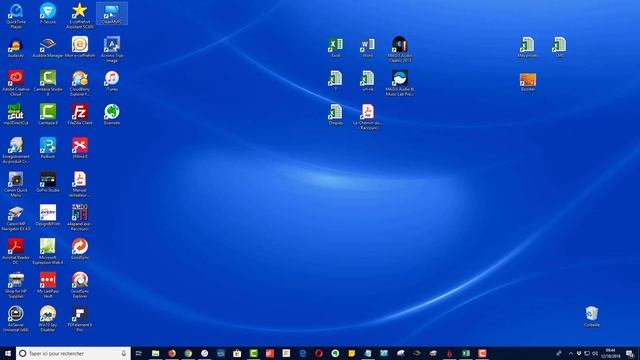This screenshot has height=360, width=640.
Task: Open the Excel icon on the taskbar
Action: coord(466,353)
